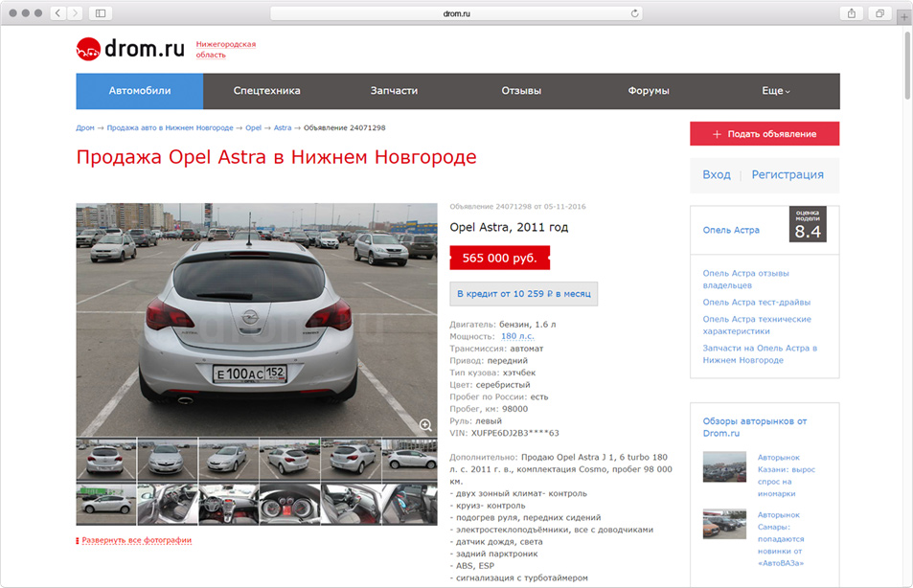Open the Форумы menu item
The width and height of the screenshot is (913, 588).
(649, 91)
